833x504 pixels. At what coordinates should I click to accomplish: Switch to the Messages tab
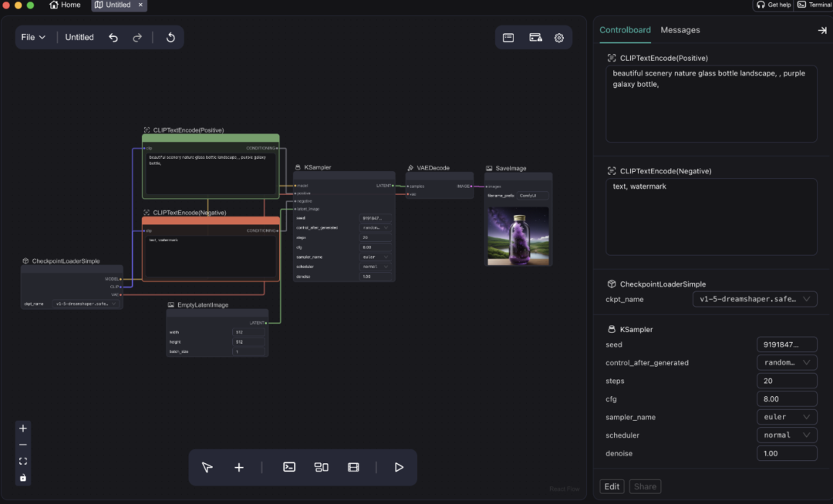[680, 30]
